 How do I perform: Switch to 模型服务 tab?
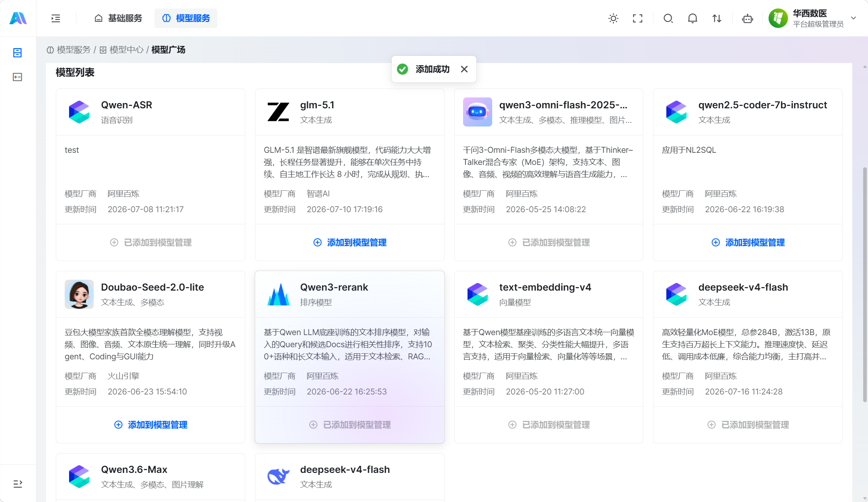pyautogui.click(x=186, y=18)
